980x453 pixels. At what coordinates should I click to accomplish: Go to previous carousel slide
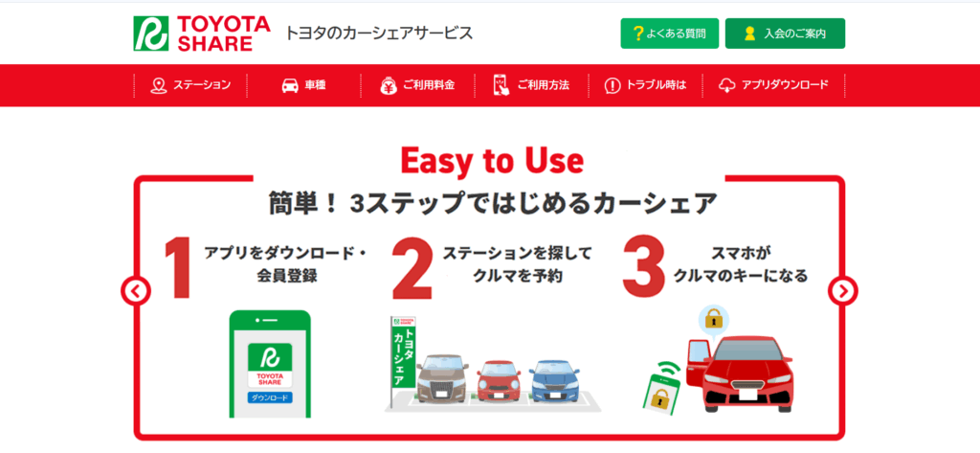[x=136, y=290]
